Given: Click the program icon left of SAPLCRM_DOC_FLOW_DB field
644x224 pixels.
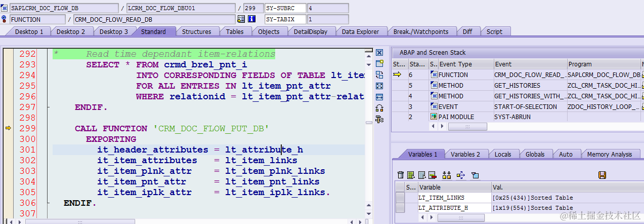Looking at the screenshot, I should point(5,8).
